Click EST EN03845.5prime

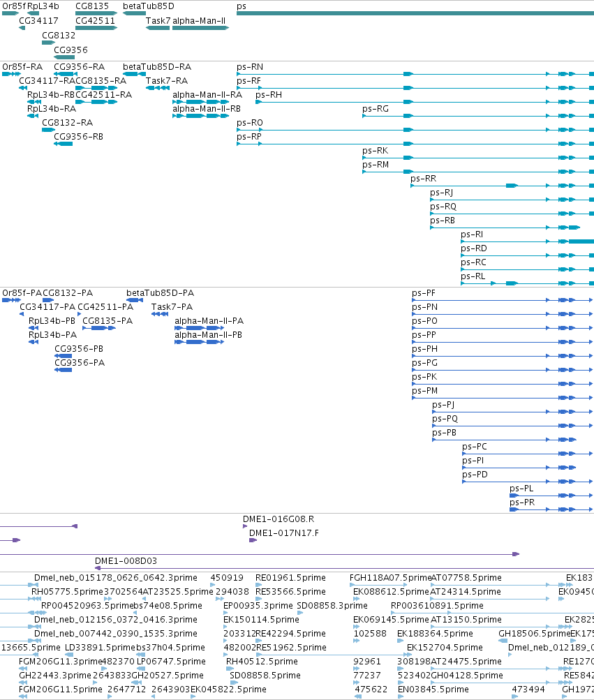point(433,690)
